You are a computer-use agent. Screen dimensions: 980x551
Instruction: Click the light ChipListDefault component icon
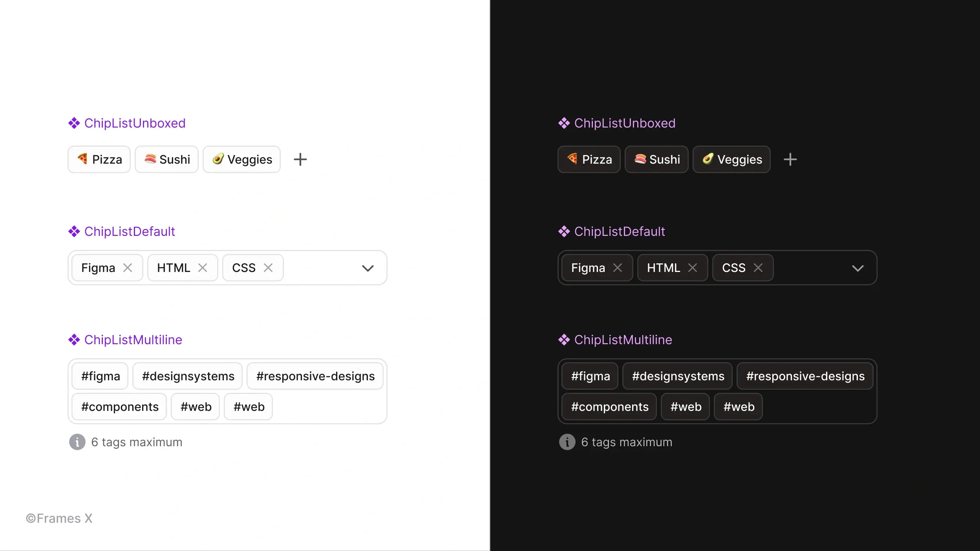click(x=74, y=232)
